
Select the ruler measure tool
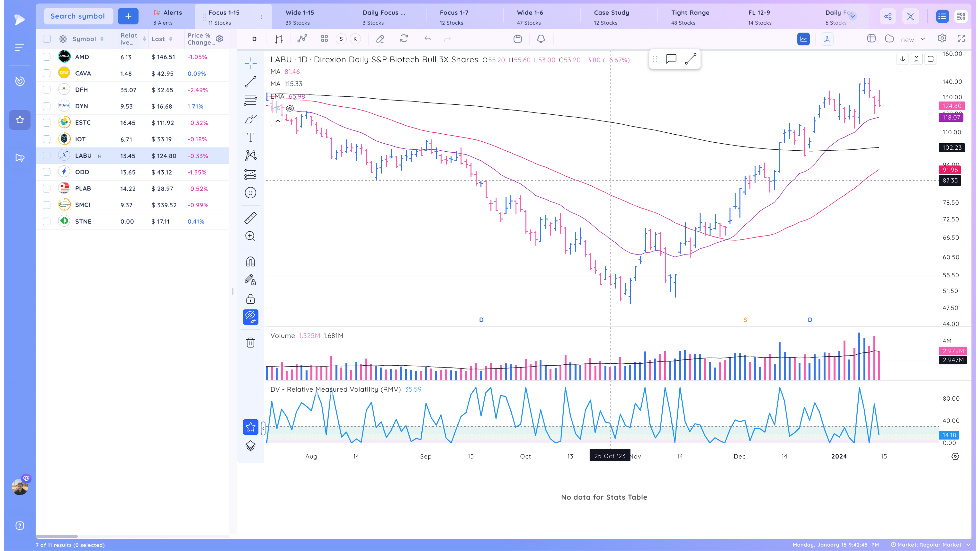coord(250,218)
